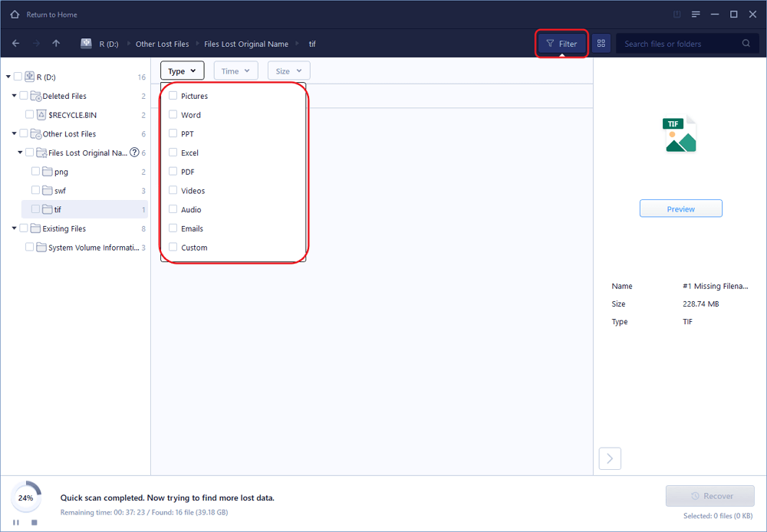The image size is (767, 532).
Task: Collapse the Deleted Files tree branch
Action: point(13,96)
